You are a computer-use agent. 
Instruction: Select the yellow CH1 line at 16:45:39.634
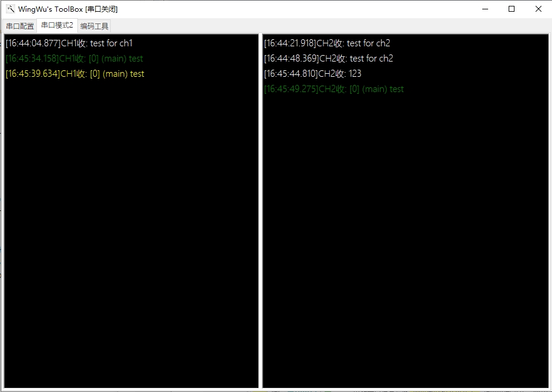coord(74,74)
